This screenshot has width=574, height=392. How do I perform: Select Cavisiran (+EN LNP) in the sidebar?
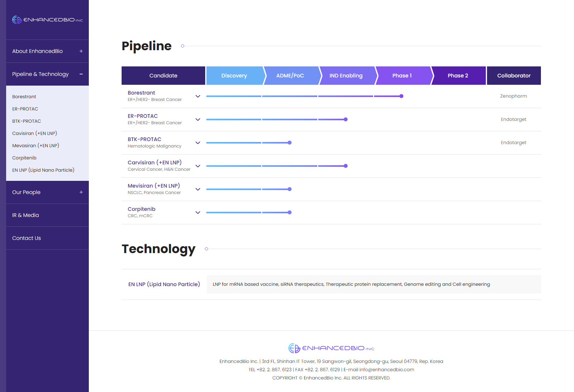[x=35, y=133]
